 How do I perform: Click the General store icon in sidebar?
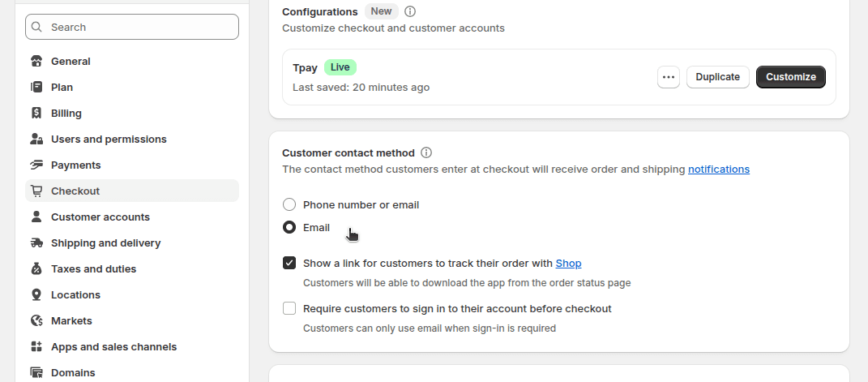coord(36,62)
